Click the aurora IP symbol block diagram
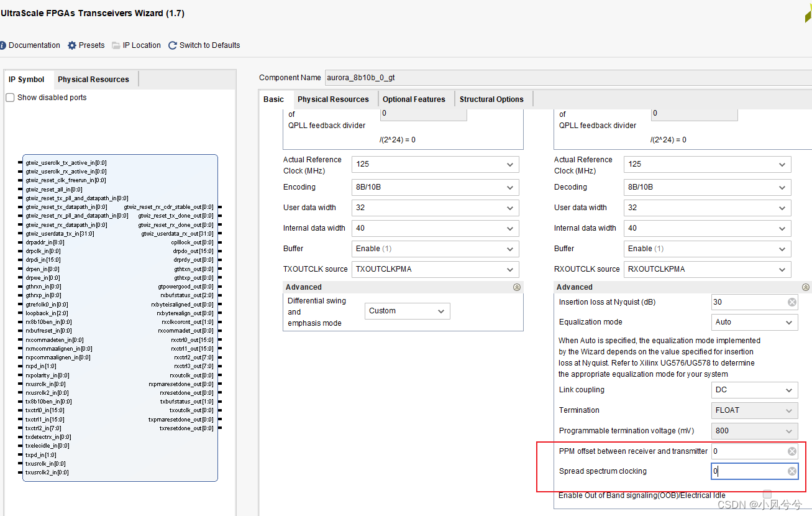This screenshot has width=812, height=516. [x=121, y=318]
